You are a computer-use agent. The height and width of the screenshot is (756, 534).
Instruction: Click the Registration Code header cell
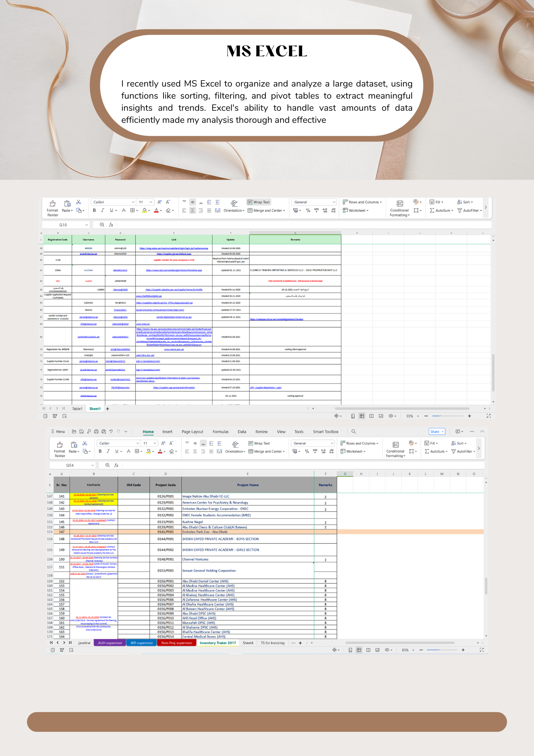coord(58,240)
